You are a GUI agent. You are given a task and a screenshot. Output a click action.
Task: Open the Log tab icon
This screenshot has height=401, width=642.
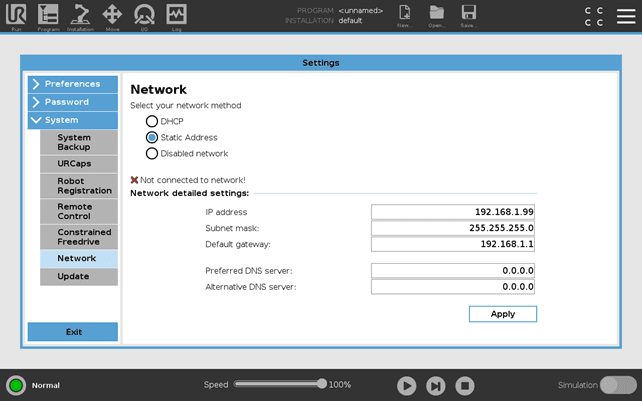175,15
